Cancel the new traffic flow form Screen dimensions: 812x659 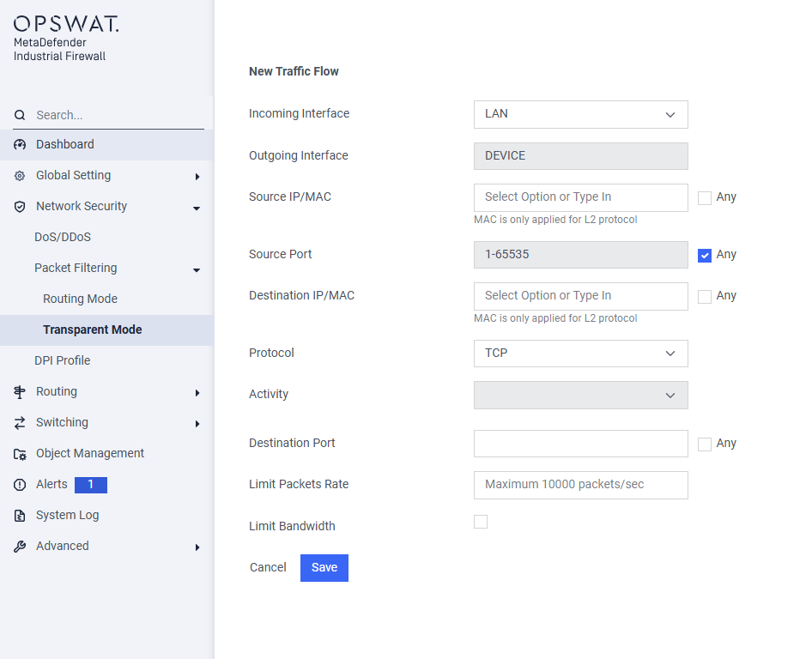(268, 567)
